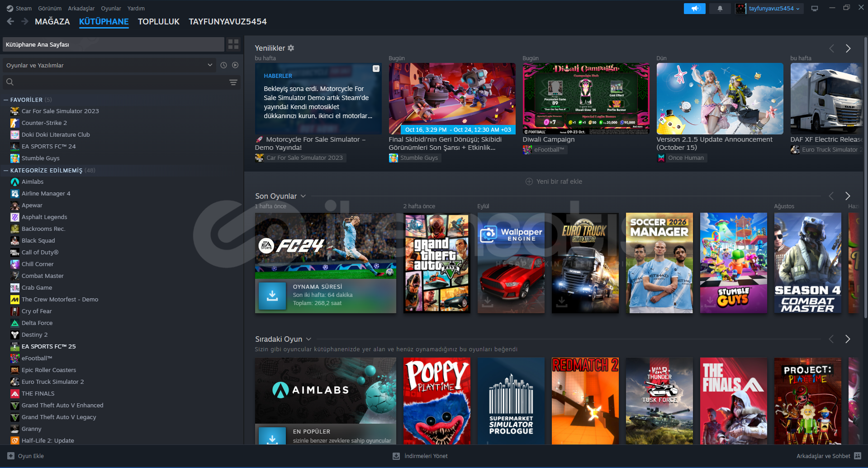This screenshot has height=468, width=868.
Task: Collapse the FAVORİLER category
Action: tap(6, 100)
